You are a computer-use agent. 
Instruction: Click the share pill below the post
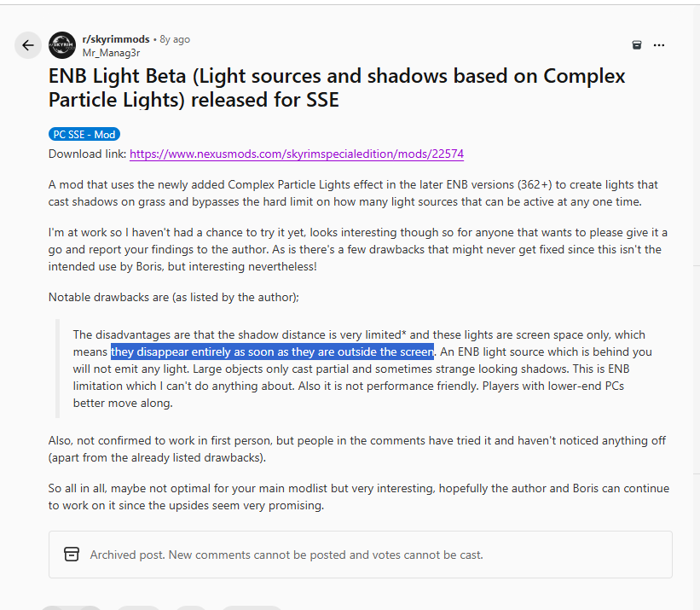[x=252, y=607]
